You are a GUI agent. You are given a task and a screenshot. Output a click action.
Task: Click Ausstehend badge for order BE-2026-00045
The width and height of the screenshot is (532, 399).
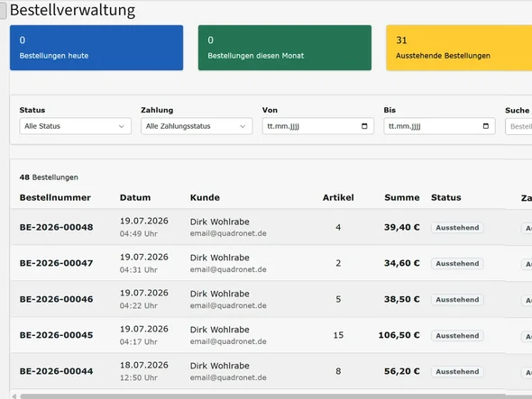point(457,336)
